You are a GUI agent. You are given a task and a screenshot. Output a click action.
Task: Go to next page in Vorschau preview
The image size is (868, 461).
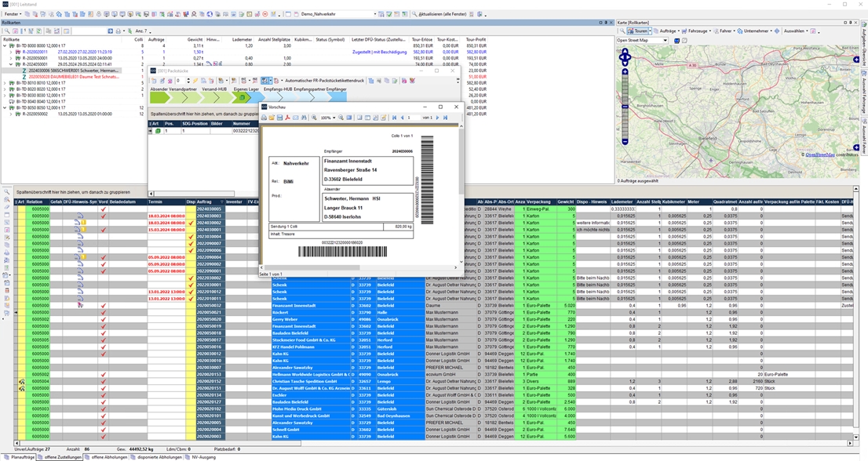pos(436,118)
